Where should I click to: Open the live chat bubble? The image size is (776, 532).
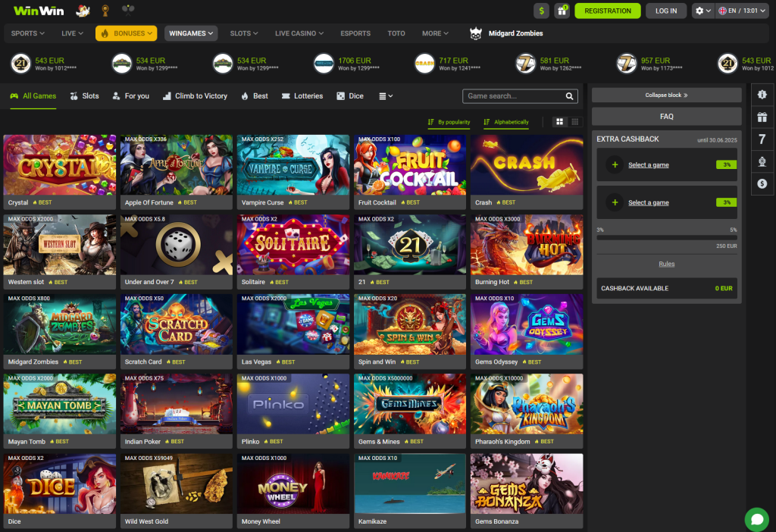click(x=757, y=519)
